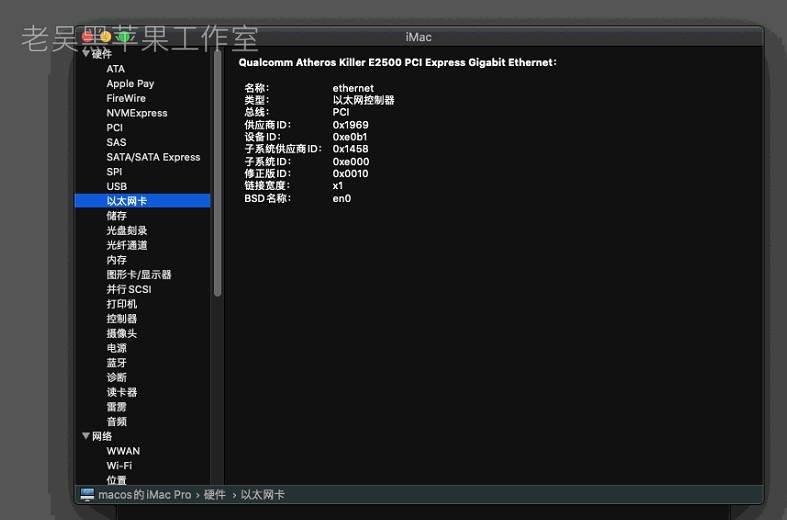
Task: Click the iMac window title
Action: tap(418, 37)
